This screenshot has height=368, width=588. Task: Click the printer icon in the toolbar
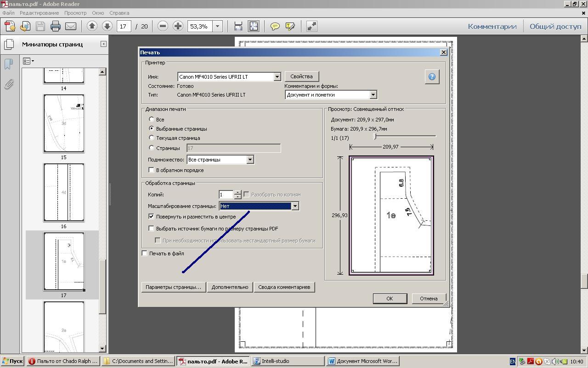click(56, 26)
